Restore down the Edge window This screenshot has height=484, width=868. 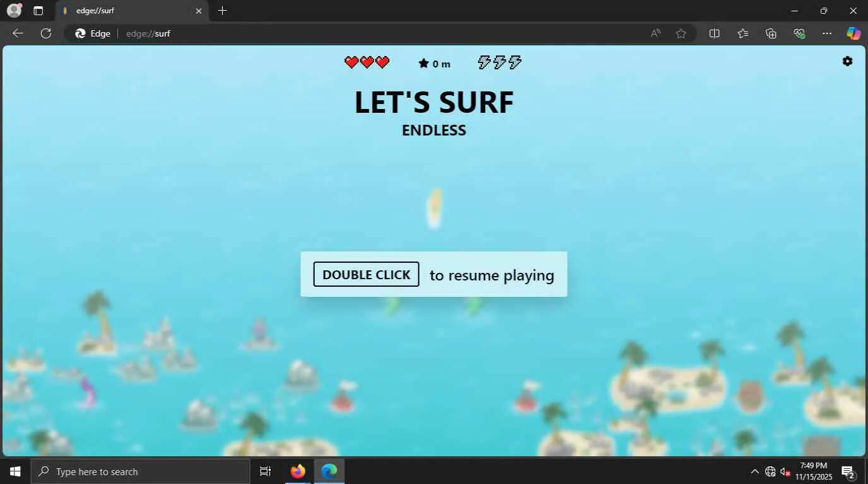coord(824,11)
